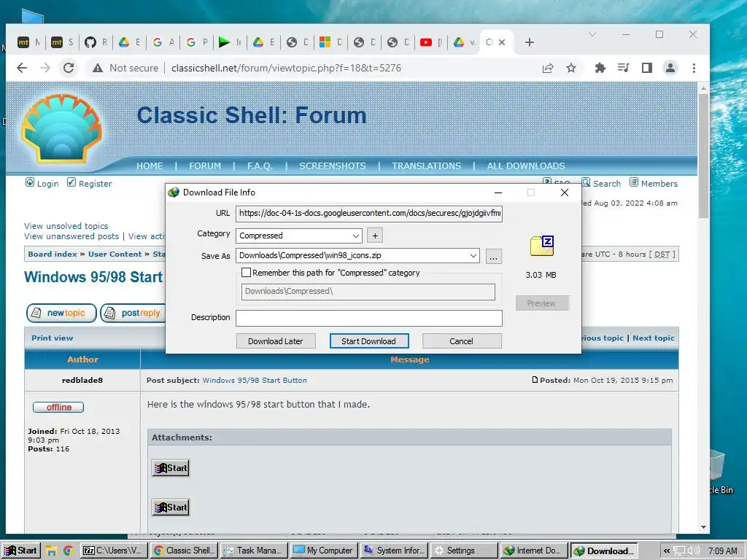This screenshot has height=560, width=747.
Task: Click the Classic Shell seashell logo
Action: point(62,128)
